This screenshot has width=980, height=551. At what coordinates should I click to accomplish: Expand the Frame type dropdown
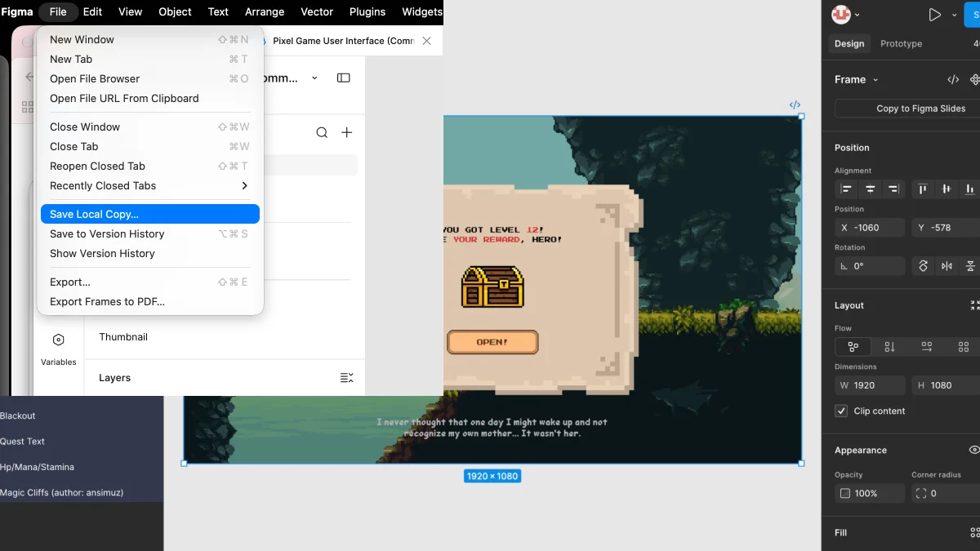pyautogui.click(x=875, y=80)
